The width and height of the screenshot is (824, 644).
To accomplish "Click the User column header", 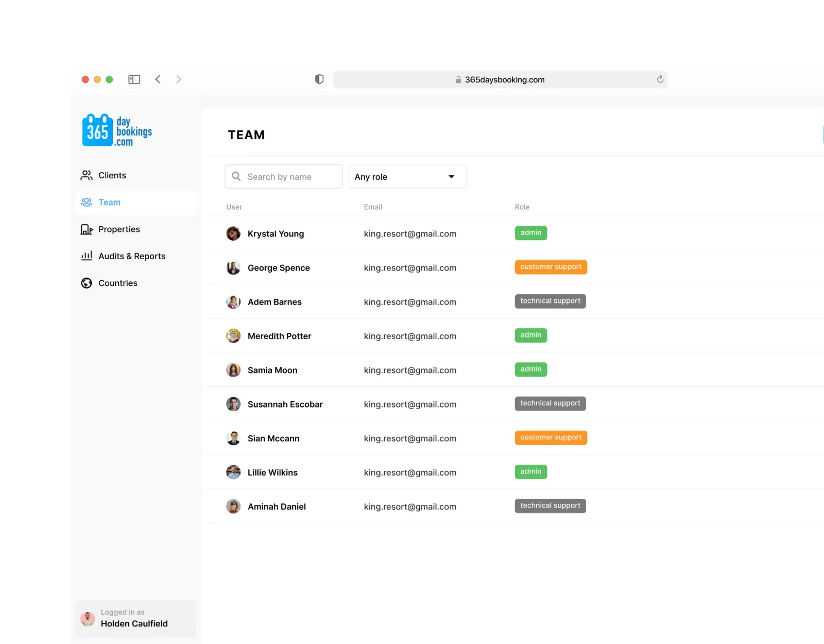I will [234, 207].
